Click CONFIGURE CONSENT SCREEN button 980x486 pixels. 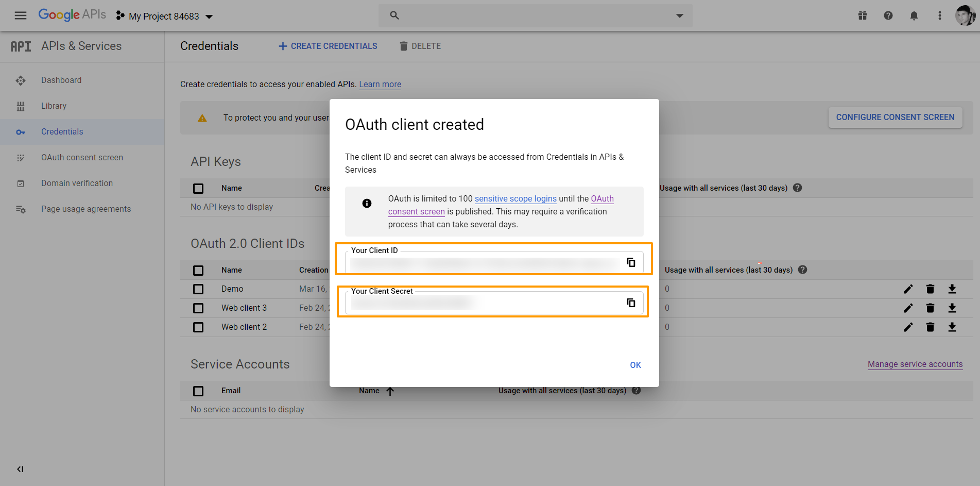pyautogui.click(x=895, y=118)
